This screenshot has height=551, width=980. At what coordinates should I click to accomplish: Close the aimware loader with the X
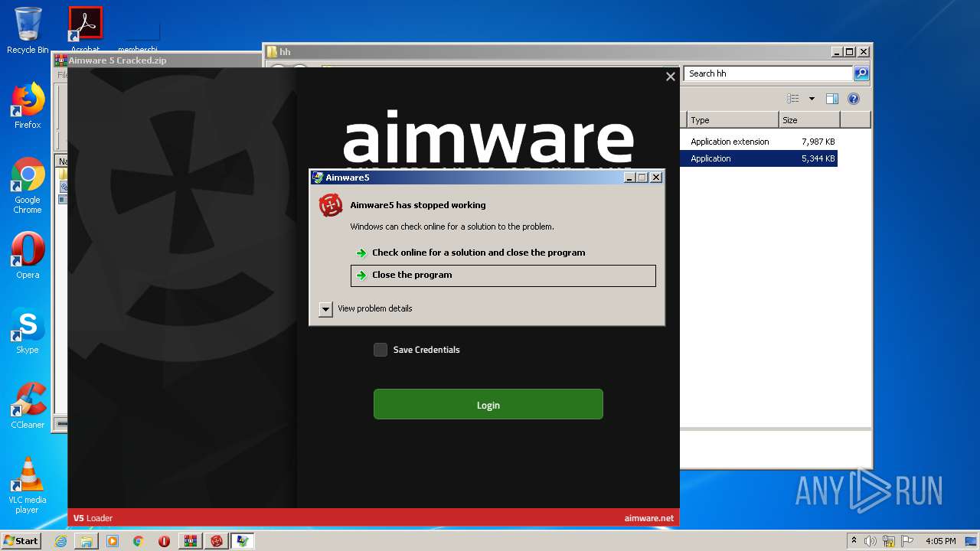(x=671, y=77)
